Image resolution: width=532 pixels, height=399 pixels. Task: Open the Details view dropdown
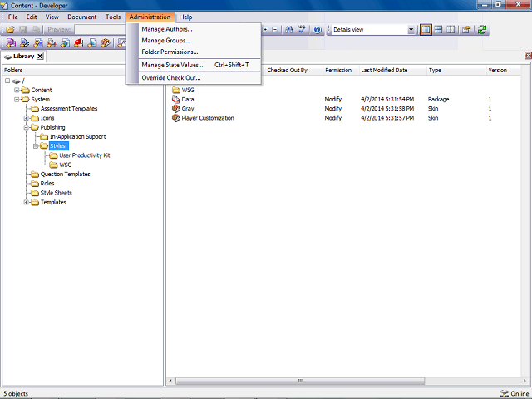tap(411, 30)
